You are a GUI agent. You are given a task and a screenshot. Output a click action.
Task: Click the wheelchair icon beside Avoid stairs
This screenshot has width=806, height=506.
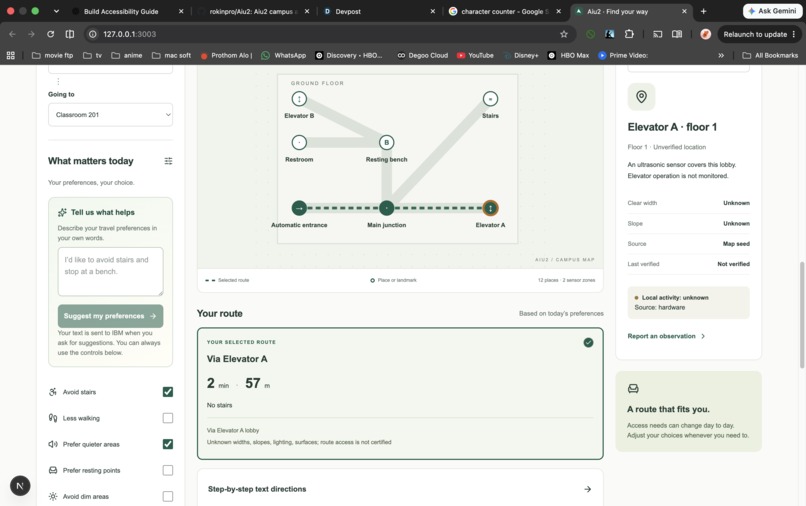click(x=52, y=392)
